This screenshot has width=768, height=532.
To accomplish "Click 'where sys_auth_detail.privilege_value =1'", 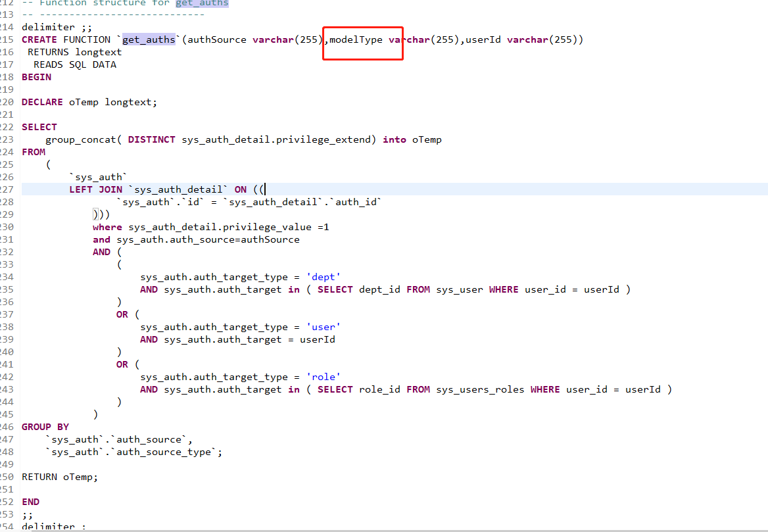I will (x=210, y=227).
